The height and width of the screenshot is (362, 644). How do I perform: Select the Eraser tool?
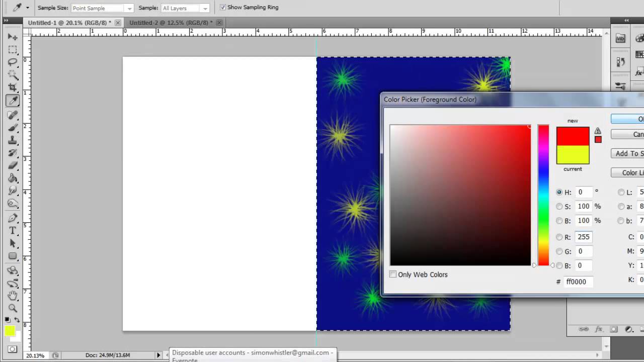pos(13,165)
